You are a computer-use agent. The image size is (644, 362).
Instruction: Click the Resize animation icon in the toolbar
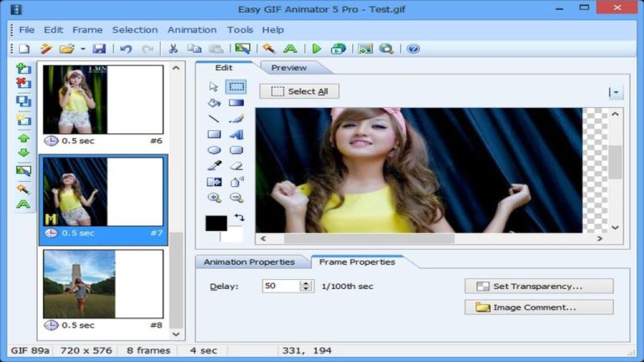pyautogui.click(x=365, y=49)
